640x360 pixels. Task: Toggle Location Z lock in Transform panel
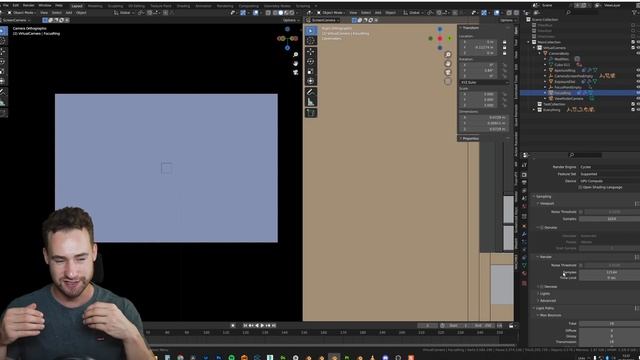point(504,53)
